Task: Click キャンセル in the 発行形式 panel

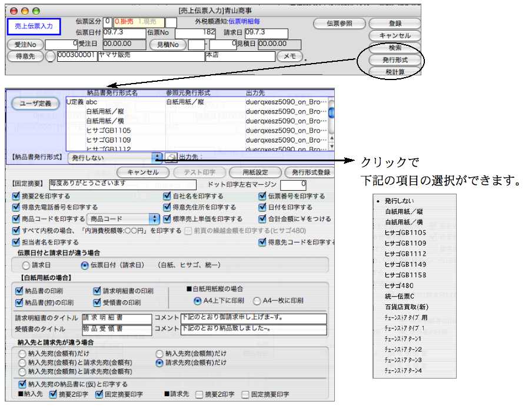Action: coord(143,172)
